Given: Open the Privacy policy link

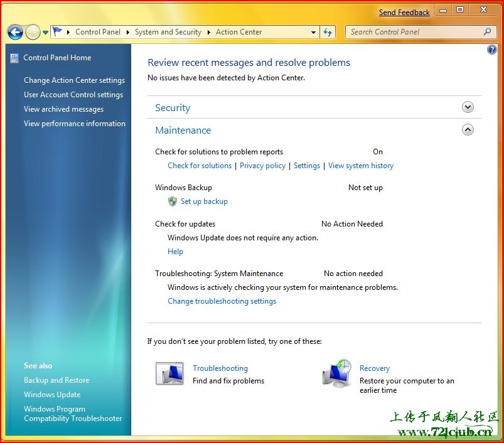Looking at the screenshot, I should pyautogui.click(x=262, y=166).
